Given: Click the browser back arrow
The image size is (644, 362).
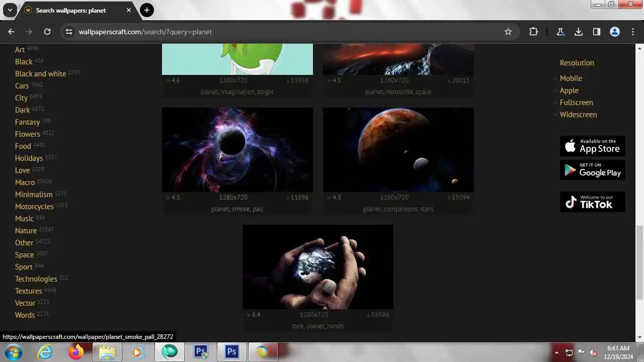Looking at the screenshot, I should click(x=11, y=32).
